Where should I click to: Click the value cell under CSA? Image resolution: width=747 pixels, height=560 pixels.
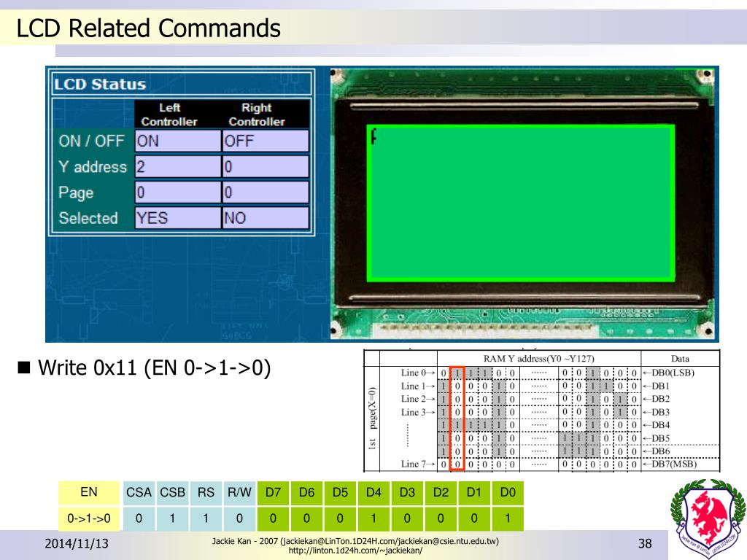point(139,518)
